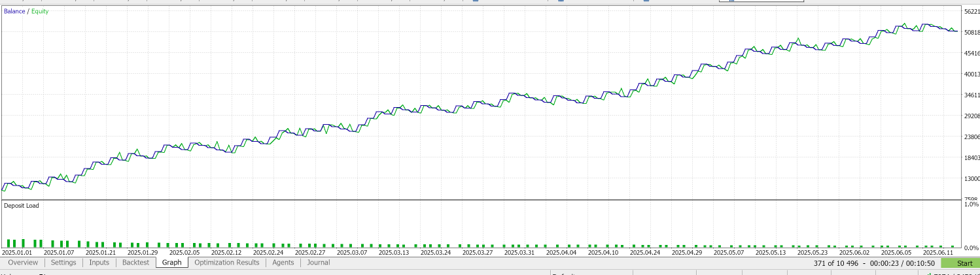This screenshot has width=980, height=275.
Task: Click the 23806 balance axis value
Action: 972,137
